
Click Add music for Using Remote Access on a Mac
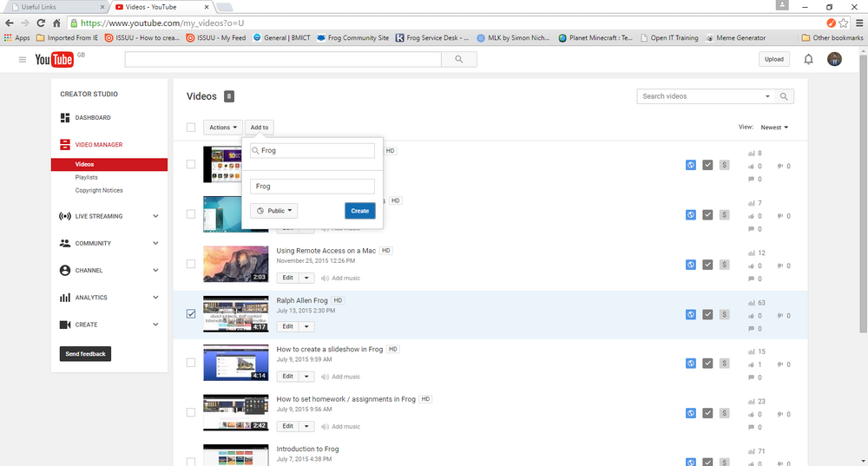pyautogui.click(x=340, y=278)
